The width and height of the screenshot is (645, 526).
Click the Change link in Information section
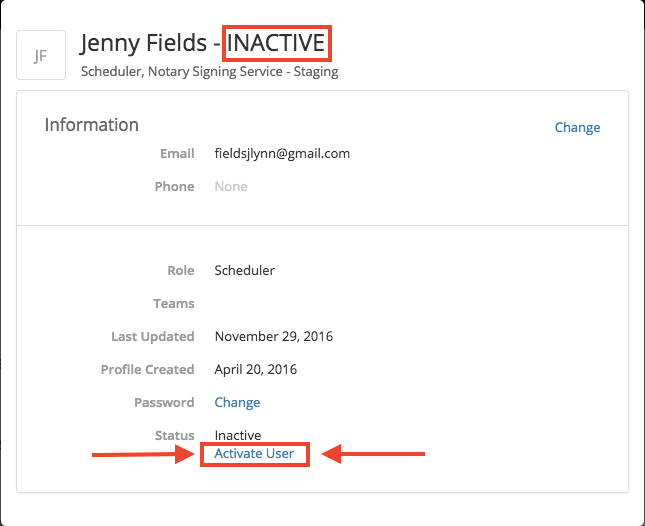(x=577, y=127)
